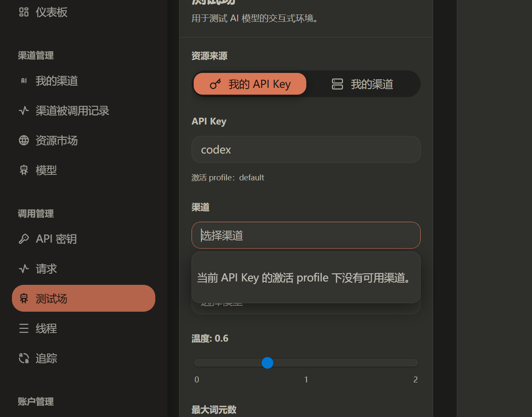
Task: Select 测试场 in the sidebar
Action: point(84,298)
